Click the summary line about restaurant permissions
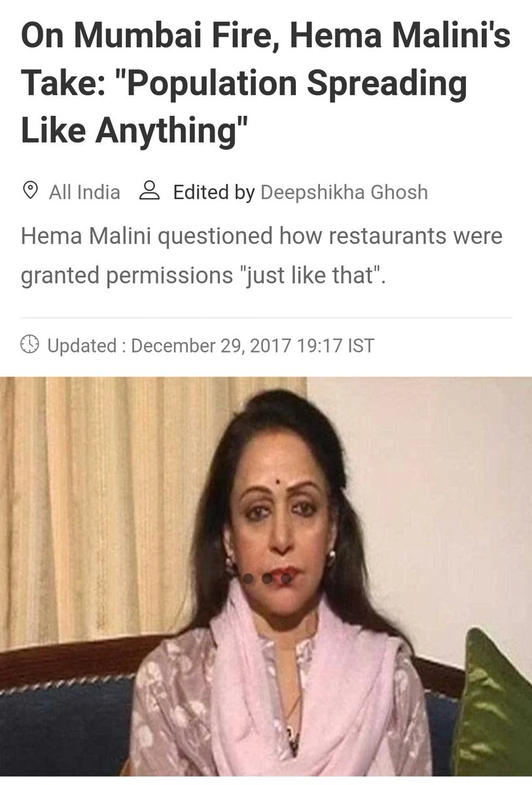 [x=262, y=256]
